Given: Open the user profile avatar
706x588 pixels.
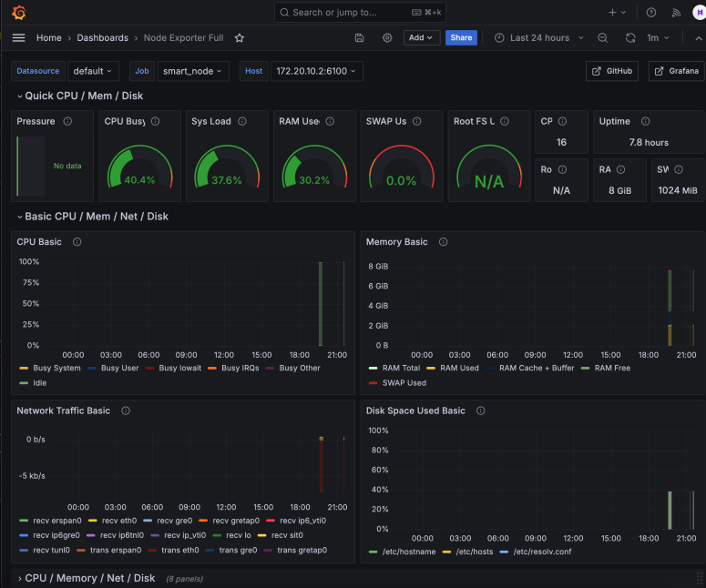Looking at the screenshot, I should (699, 13).
